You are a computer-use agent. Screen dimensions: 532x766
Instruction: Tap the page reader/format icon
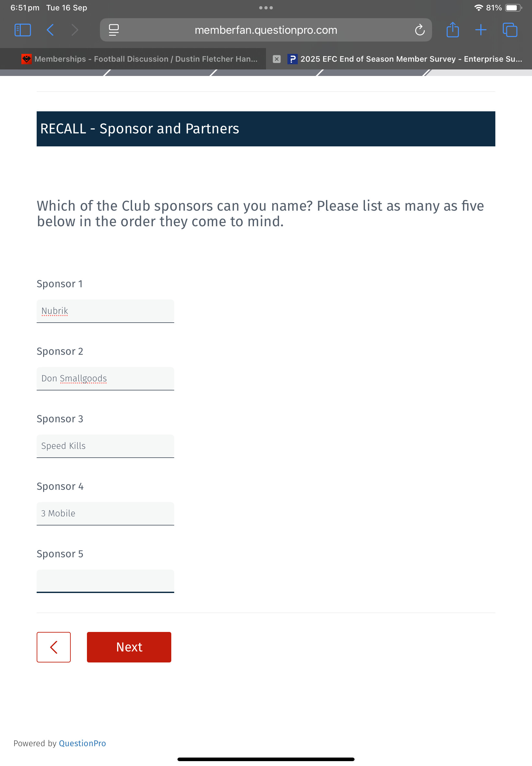click(114, 30)
